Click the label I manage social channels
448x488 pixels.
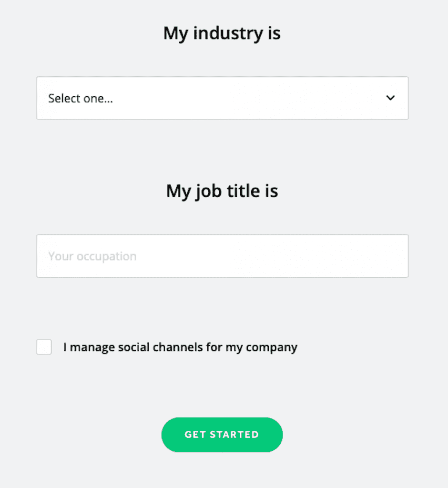tap(180, 347)
